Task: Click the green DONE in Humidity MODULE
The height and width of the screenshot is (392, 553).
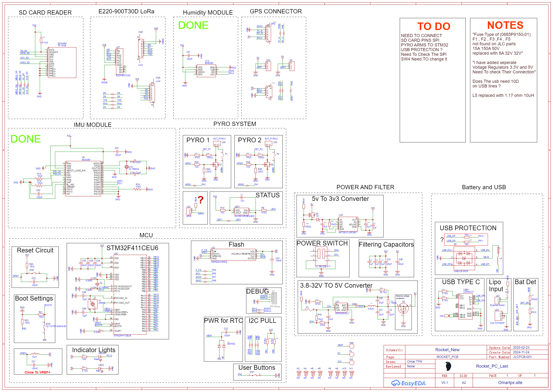Action: click(x=193, y=25)
